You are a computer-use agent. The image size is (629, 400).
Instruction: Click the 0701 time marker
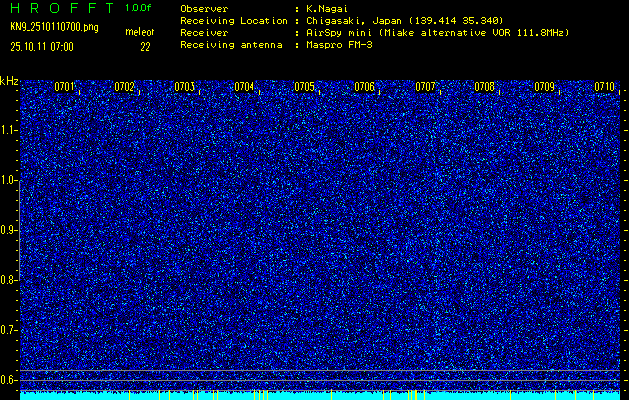tap(65, 87)
